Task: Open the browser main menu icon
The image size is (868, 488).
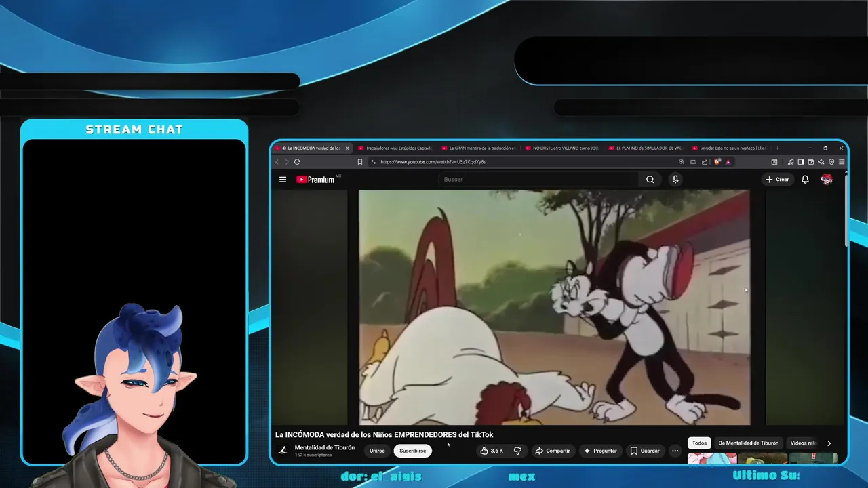Action: (842, 162)
